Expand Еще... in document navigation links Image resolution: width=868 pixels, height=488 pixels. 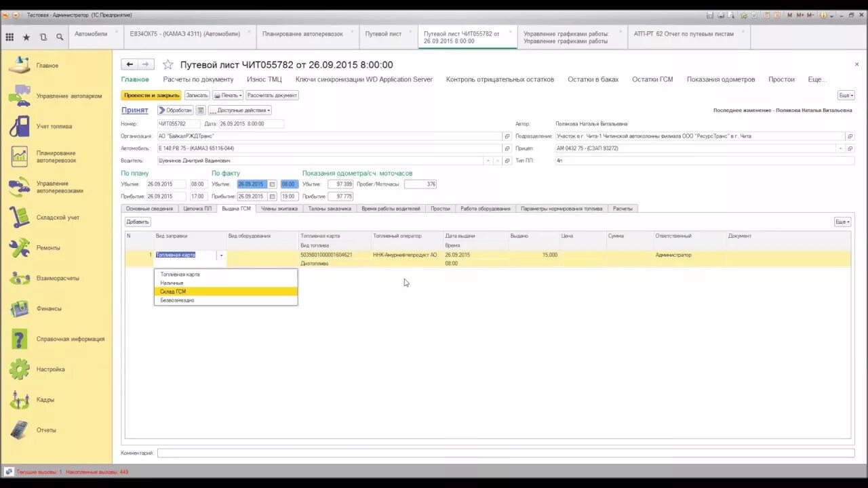(817, 79)
